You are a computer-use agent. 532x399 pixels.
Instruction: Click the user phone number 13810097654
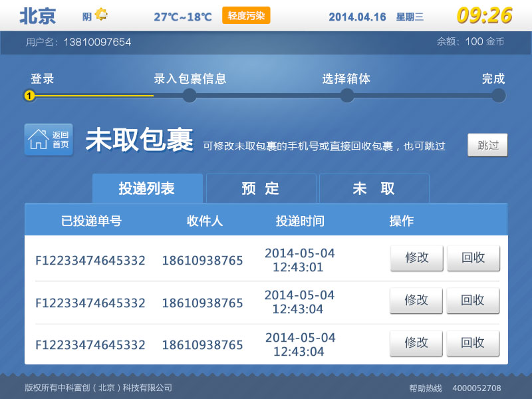97,41
